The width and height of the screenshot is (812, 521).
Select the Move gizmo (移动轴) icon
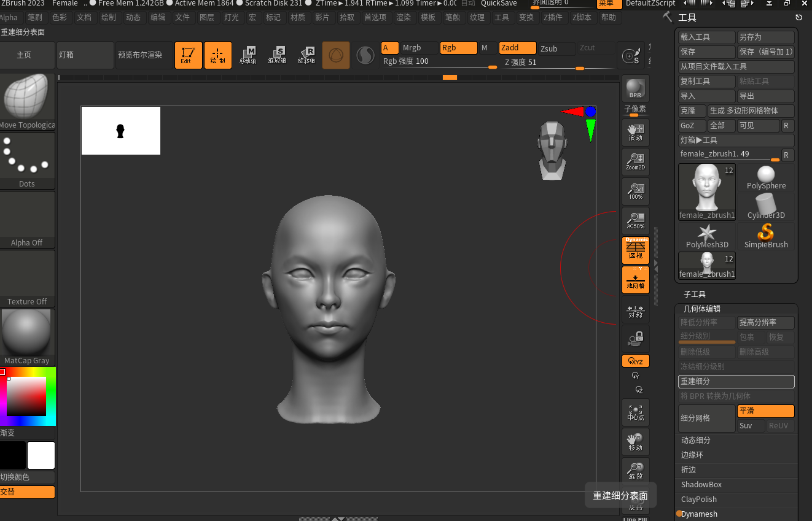248,55
